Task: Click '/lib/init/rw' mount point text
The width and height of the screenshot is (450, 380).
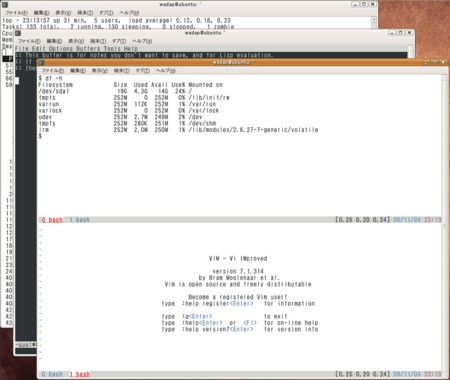Action: click(209, 98)
